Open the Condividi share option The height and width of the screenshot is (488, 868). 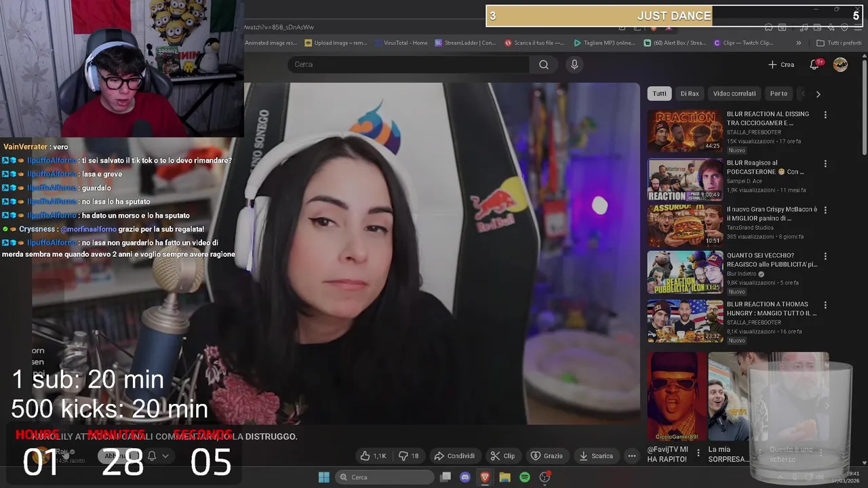[454, 456]
